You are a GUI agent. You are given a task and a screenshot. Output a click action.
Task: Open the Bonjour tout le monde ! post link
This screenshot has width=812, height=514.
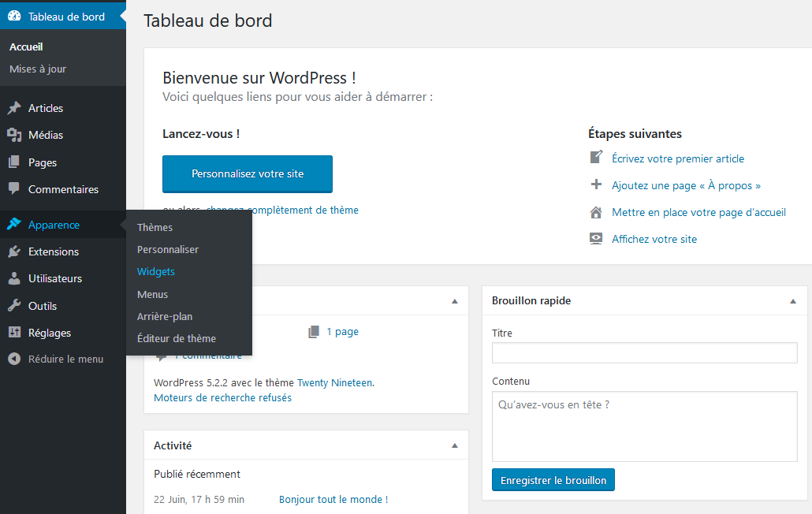click(x=333, y=500)
